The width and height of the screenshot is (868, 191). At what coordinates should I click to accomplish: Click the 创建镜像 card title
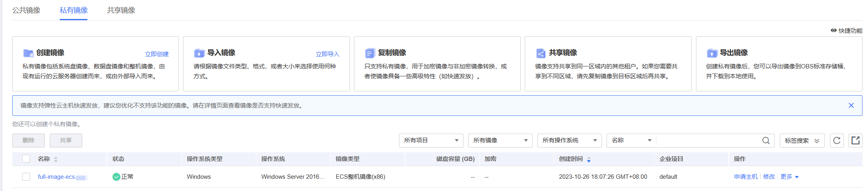point(50,53)
